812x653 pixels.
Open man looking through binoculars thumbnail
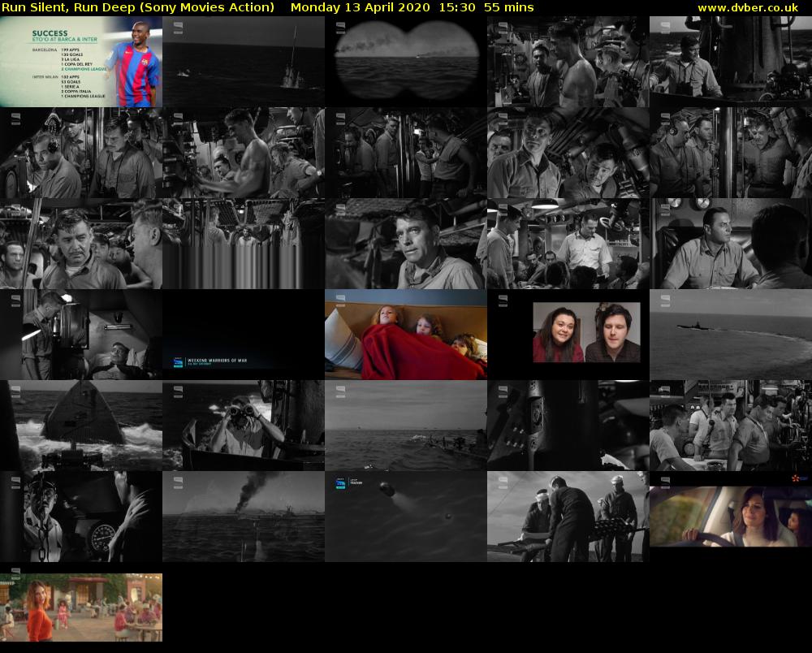click(x=244, y=426)
